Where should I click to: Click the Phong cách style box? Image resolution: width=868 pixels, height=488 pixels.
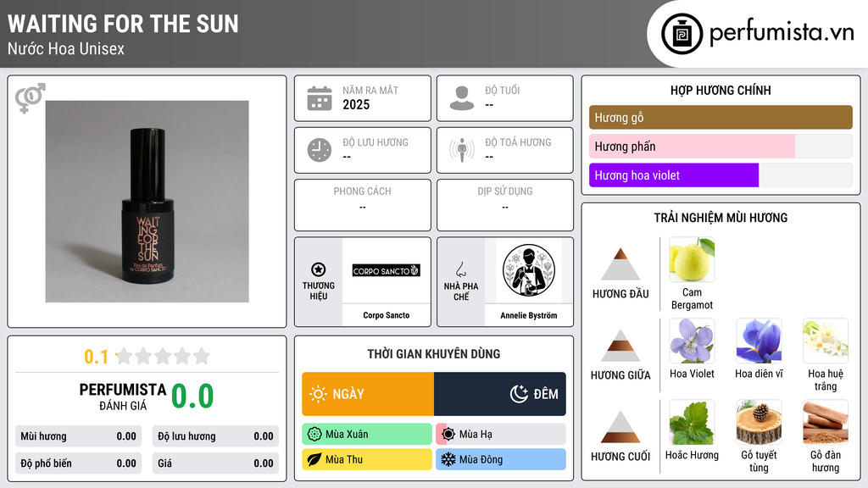coord(363,205)
